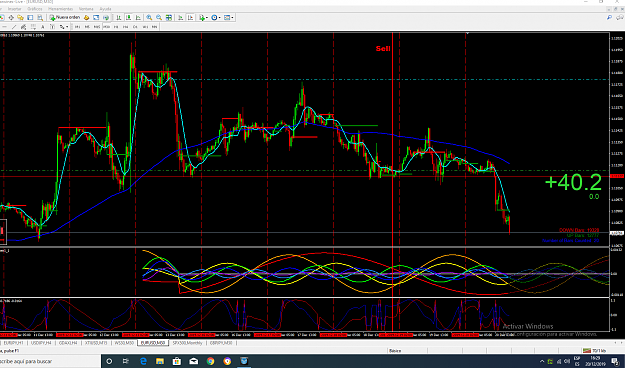Image resolution: width=625 pixels, height=368 pixels.
Task: Toggle Chart Shift icon
Action: tap(191, 18)
